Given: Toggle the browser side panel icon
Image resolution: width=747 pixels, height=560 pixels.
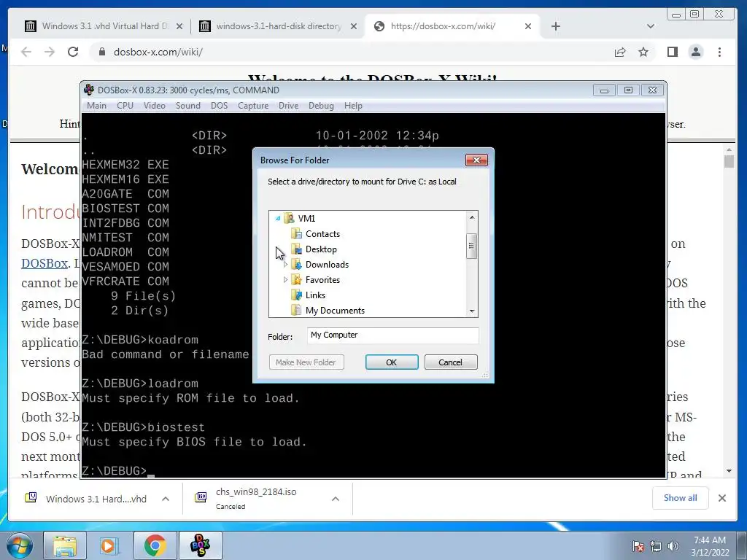Looking at the screenshot, I should tap(672, 52).
